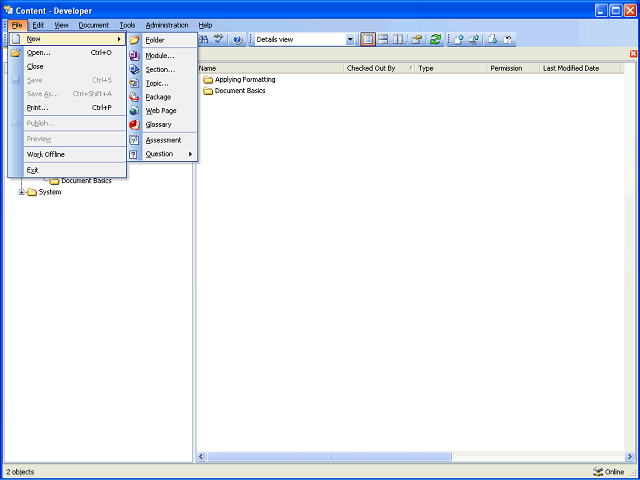Click the Folder icon in New submenu

point(134,40)
